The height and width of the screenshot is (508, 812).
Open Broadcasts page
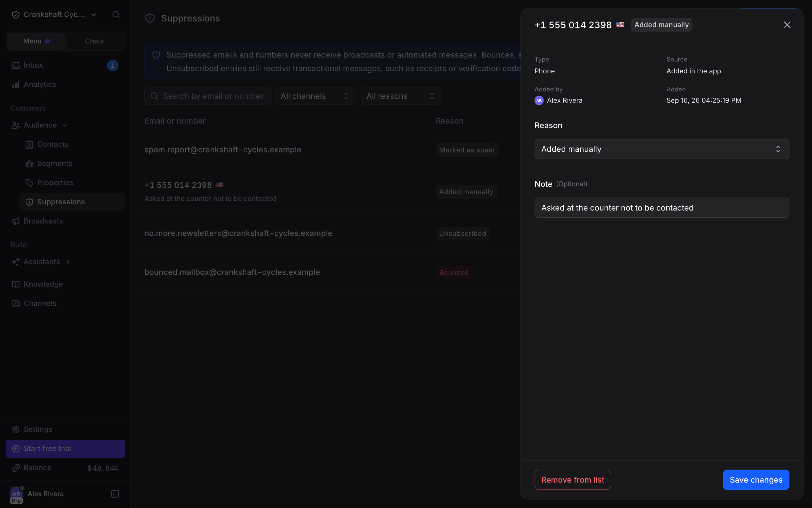(x=65, y=221)
